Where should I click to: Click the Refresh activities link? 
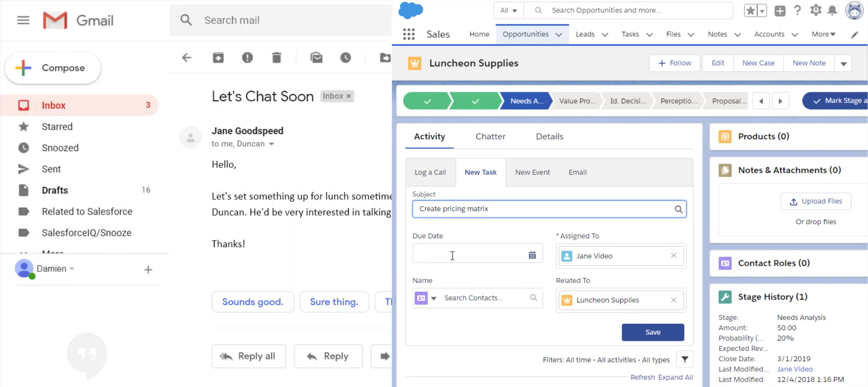pos(642,378)
